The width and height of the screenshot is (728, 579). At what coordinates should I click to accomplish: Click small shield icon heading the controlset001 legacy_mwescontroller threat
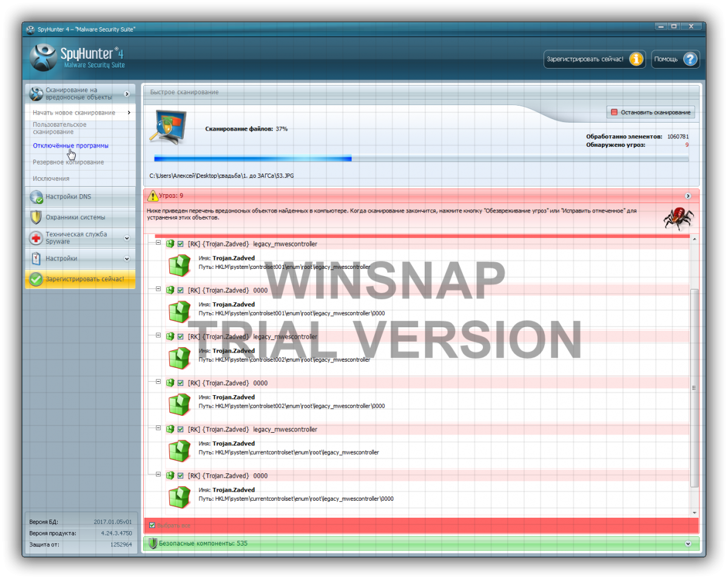tap(170, 244)
